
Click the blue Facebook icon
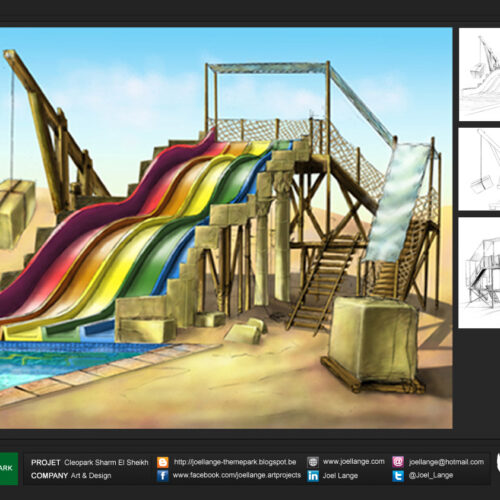click(163, 476)
